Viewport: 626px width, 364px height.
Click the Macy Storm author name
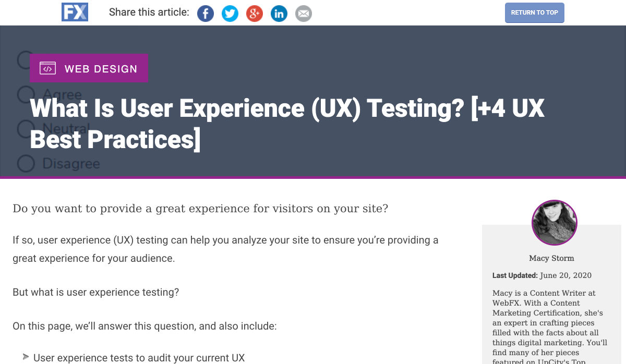tap(551, 258)
